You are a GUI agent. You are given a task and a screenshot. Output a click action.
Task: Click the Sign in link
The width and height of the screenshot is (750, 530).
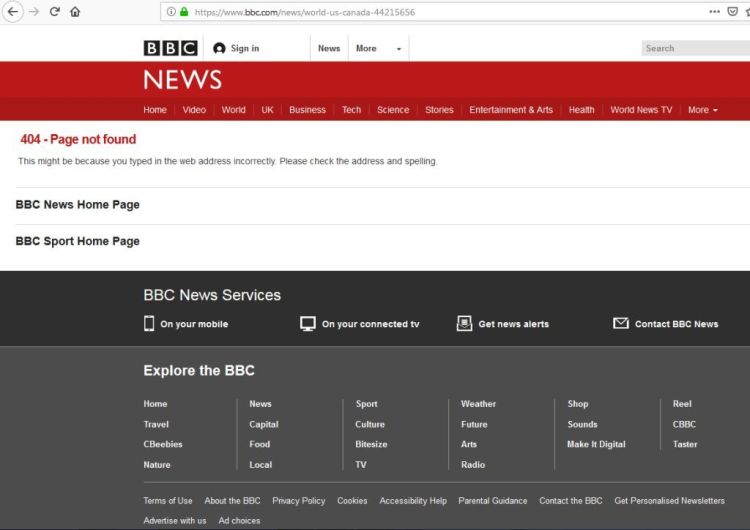[245, 48]
